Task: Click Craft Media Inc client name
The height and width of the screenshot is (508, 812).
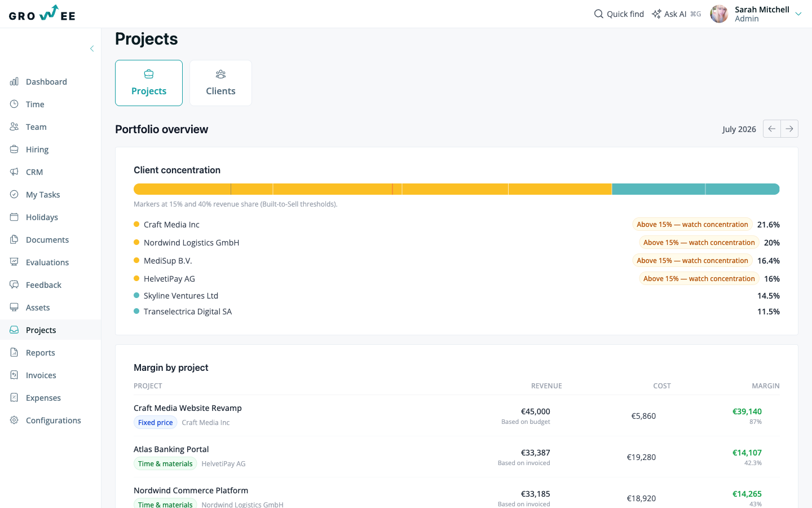Action: [x=171, y=225]
